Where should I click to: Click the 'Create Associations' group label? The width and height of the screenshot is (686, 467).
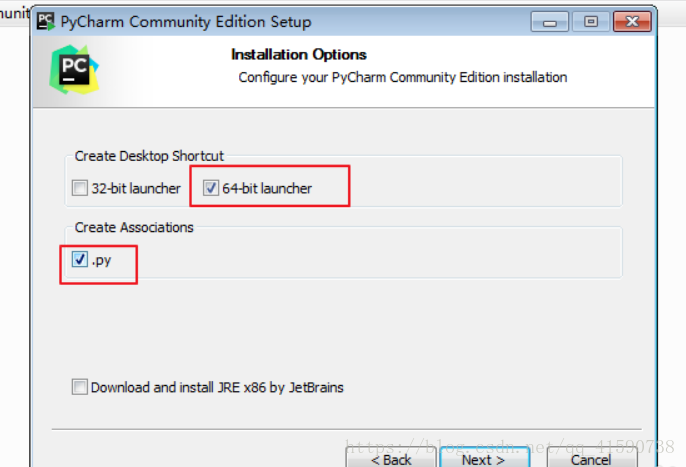(x=134, y=227)
